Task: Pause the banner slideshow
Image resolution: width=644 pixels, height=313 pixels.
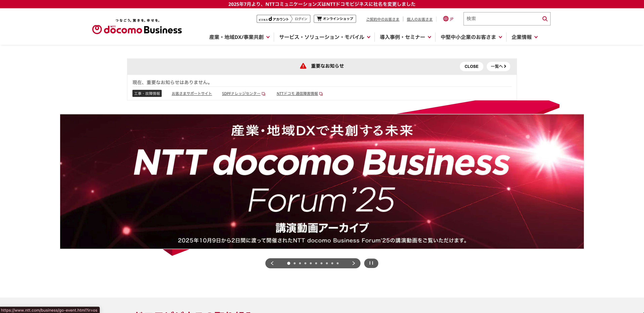Action: tap(371, 263)
